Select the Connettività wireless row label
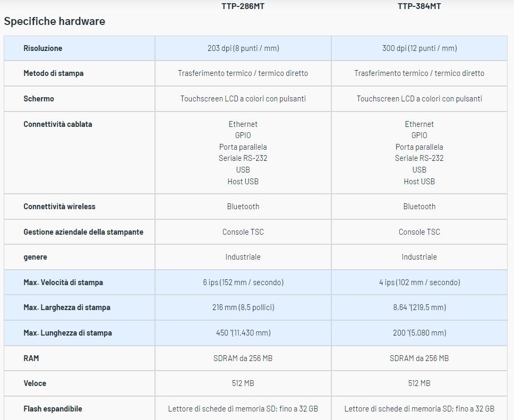 coord(59,207)
